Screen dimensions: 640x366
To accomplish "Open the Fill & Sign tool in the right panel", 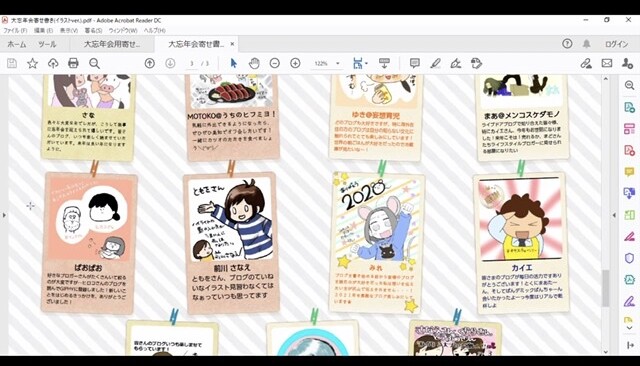I will click(629, 301).
